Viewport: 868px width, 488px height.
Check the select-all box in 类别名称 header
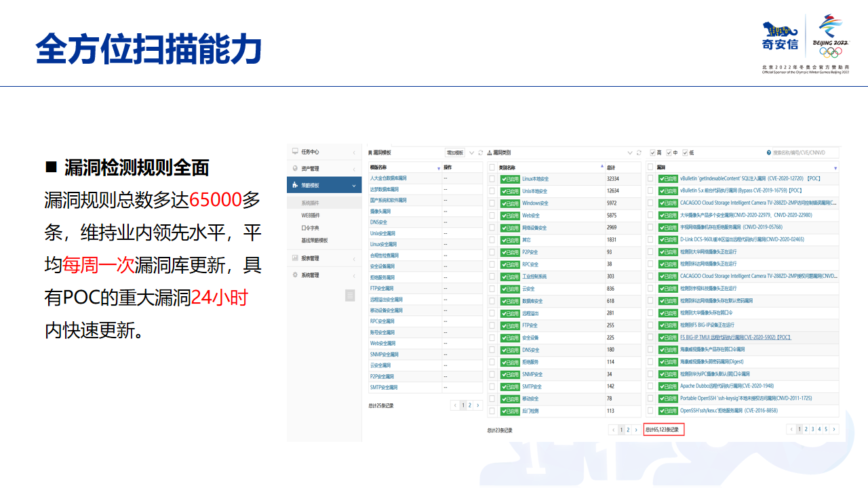492,167
